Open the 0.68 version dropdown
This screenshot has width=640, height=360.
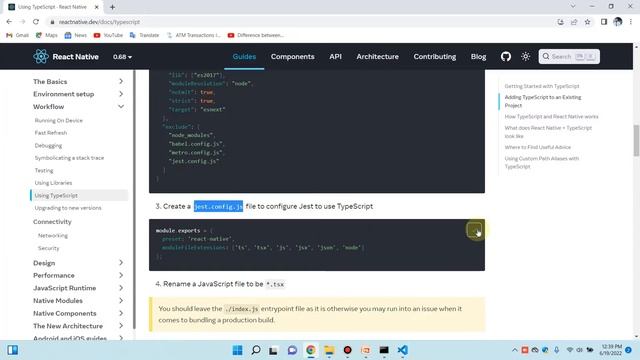(x=122, y=57)
